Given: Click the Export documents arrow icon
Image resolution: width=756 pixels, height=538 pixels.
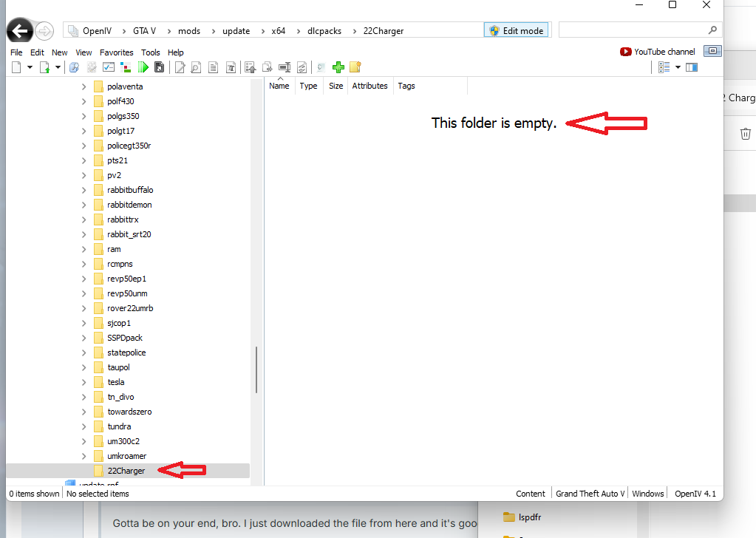Looking at the screenshot, I should coord(267,67).
